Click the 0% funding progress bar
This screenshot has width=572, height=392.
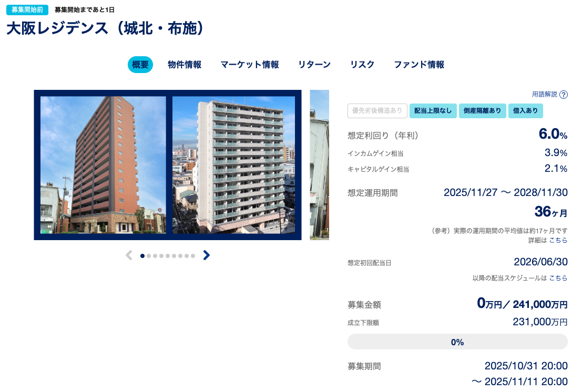pyautogui.click(x=457, y=342)
